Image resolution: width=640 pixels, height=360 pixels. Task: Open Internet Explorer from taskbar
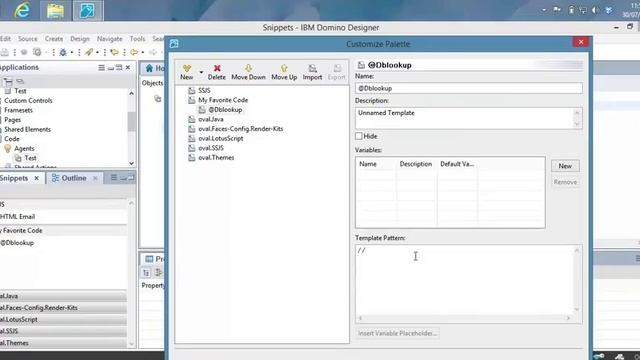(22, 10)
